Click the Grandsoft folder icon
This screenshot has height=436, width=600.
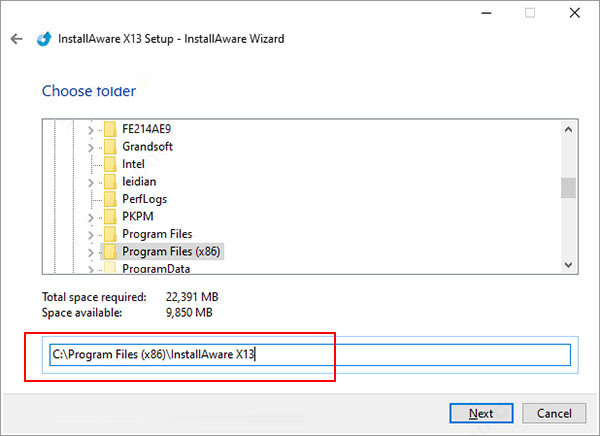pos(110,147)
